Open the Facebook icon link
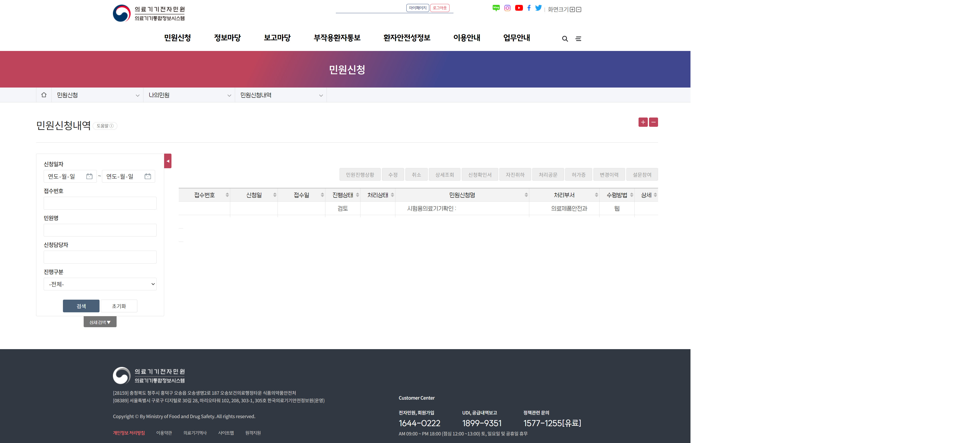 (x=529, y=8)
